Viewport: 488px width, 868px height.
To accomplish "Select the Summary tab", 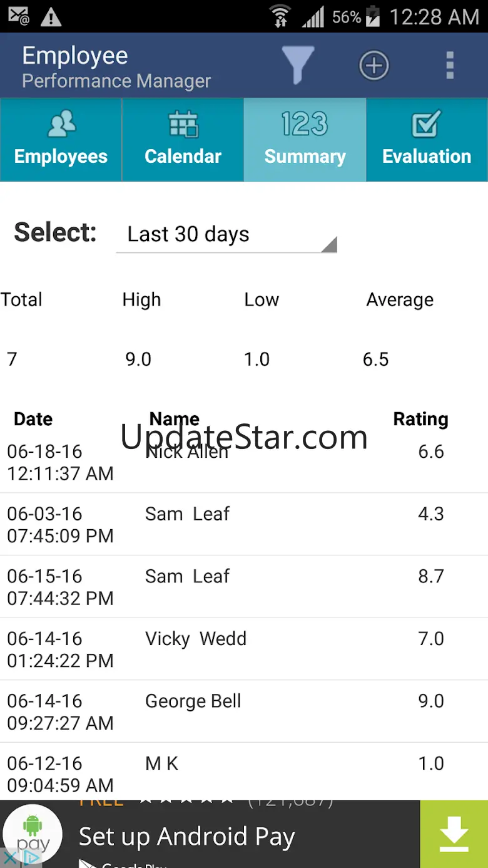I will click(x=305, y=140).
